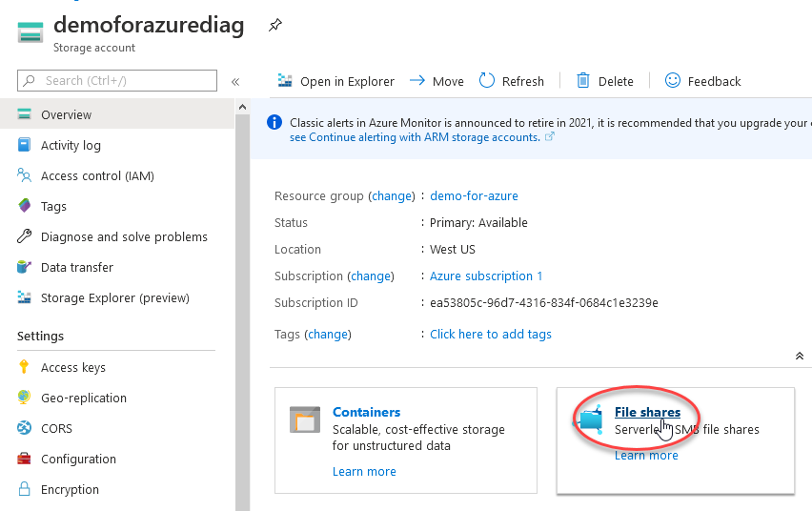812x511 pixels.
Task: Choose Move from the toolbar
Action: pyautogui.click(x=448, y=81)
